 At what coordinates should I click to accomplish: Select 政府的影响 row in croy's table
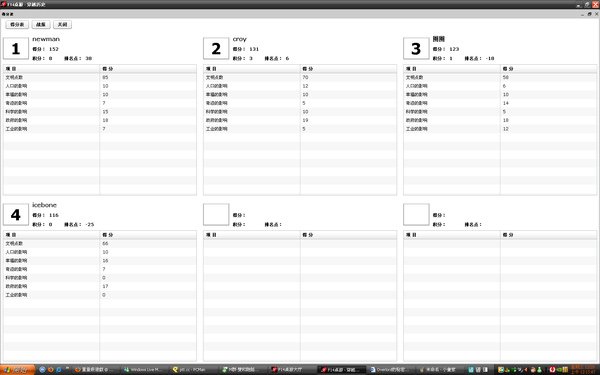click(x=300, y=120)
